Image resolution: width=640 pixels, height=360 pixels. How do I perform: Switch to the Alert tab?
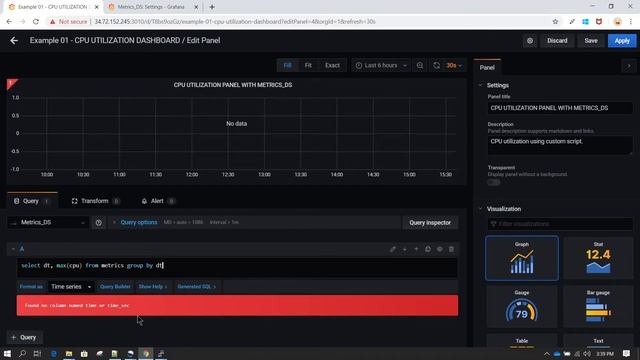coord(158,201)
